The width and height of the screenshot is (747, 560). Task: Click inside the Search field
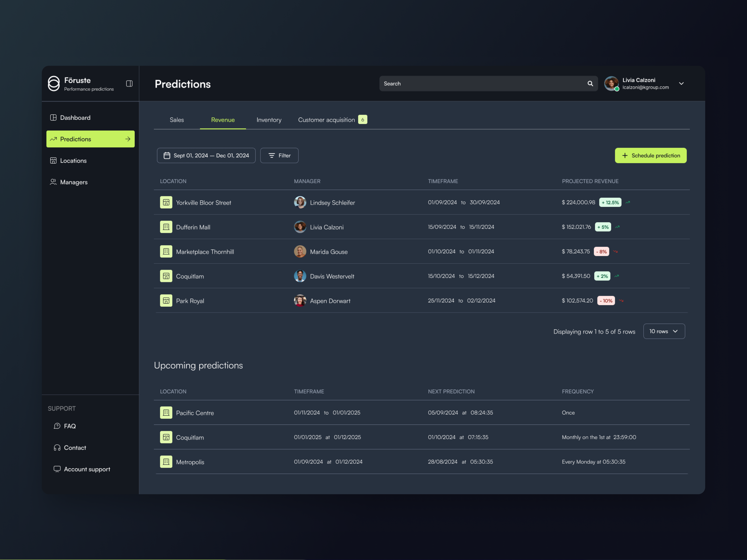473,83
